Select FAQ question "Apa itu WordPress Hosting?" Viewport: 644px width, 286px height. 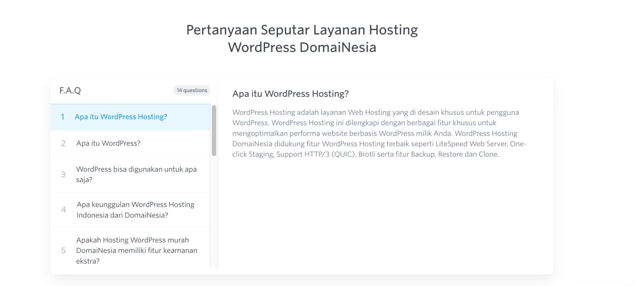click(x=121, y=117)
